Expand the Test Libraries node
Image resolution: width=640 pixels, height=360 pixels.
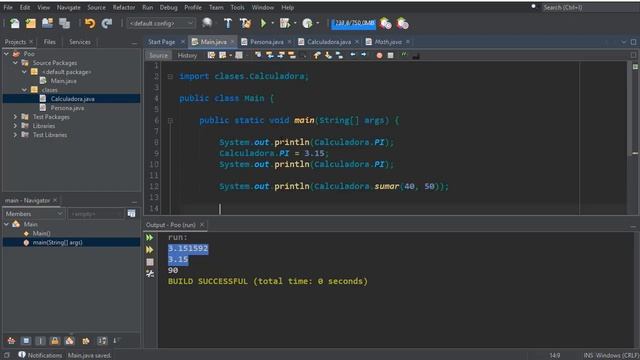[15, 135]
